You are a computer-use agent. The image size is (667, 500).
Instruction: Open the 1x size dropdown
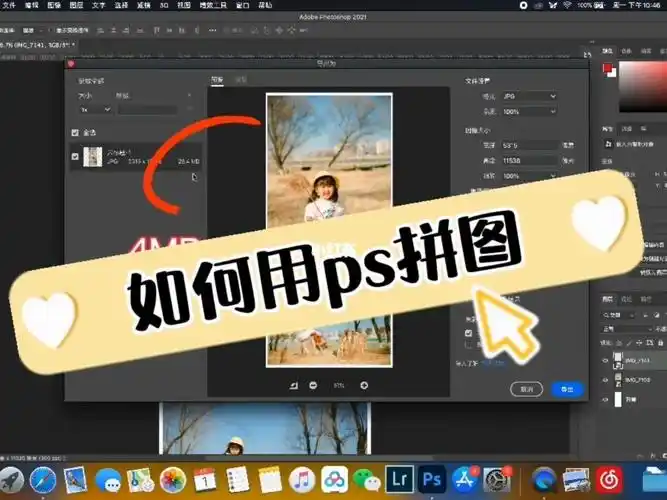[95, 110]
